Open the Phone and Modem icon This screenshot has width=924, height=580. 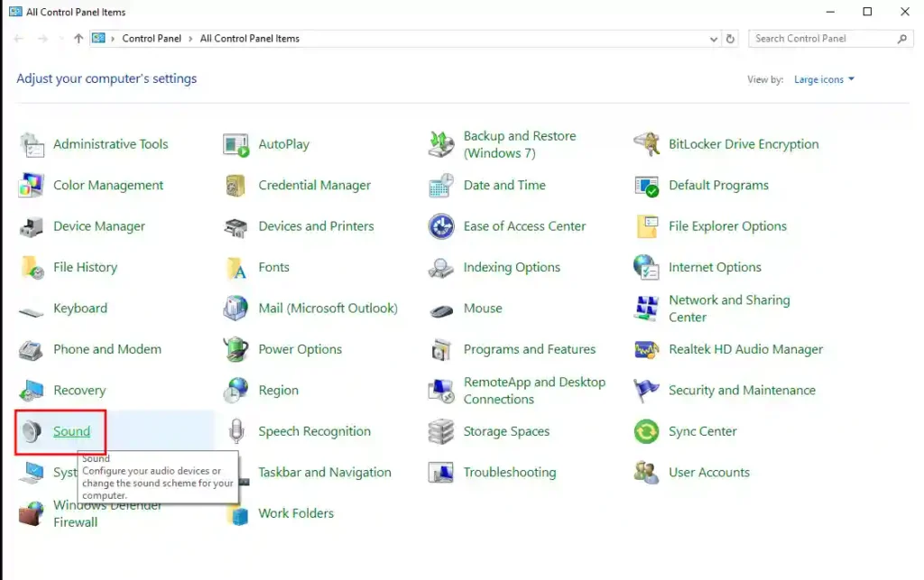31,350
